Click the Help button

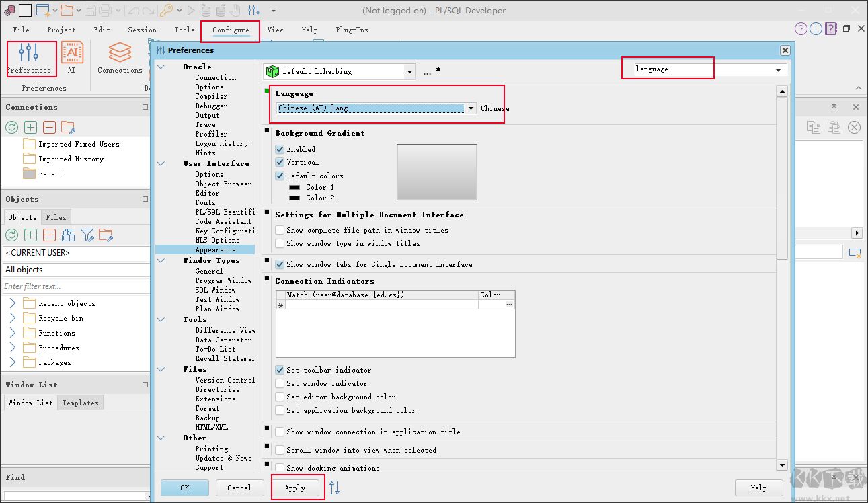758,487
